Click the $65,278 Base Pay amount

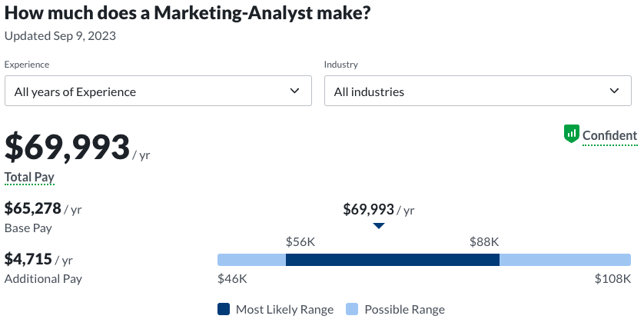click(x=33, y=208)
